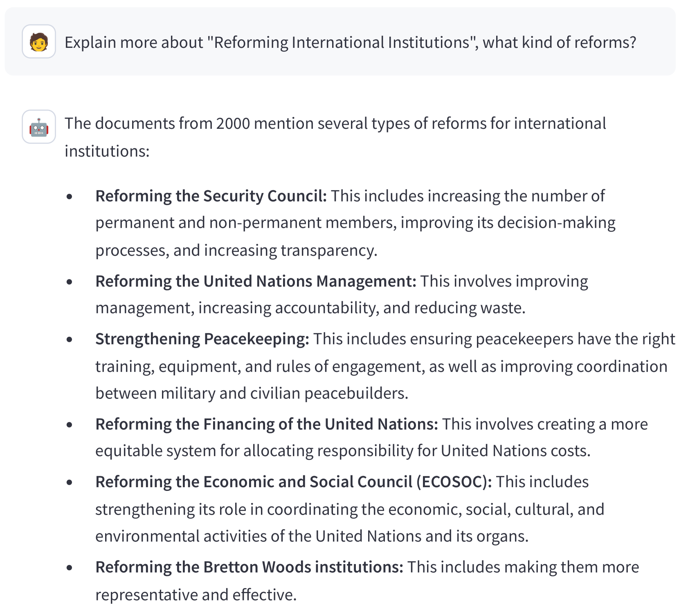Viewport: 679px width, 616px height.
Task: Select "Reforming the Bretton Woods institutions:" heading
Action: pos(249,567)
